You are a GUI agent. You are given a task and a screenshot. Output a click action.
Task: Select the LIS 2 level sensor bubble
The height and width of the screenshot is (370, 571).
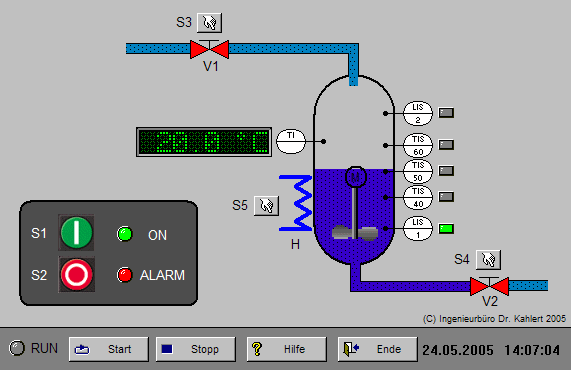[x=418, y=113]
